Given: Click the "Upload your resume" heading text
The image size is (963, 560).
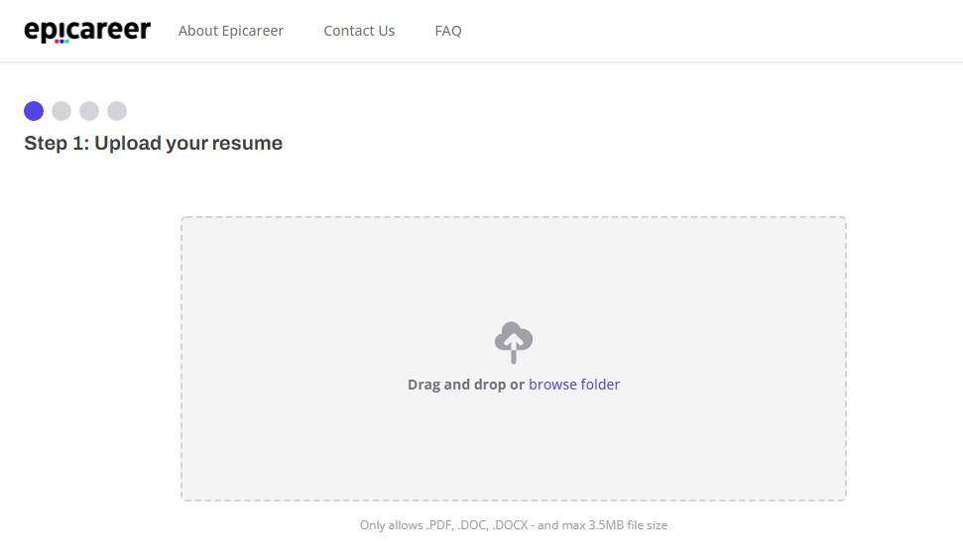Looking at the screenshot, I should coord(188,143).
